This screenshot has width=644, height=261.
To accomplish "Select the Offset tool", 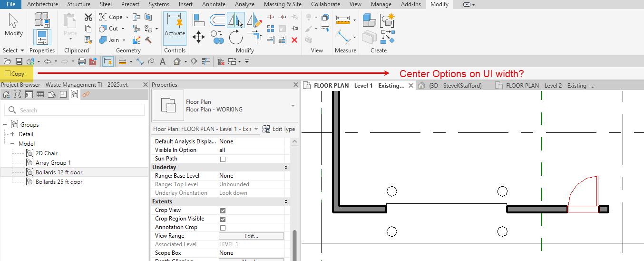I will [x=217, y=20].
